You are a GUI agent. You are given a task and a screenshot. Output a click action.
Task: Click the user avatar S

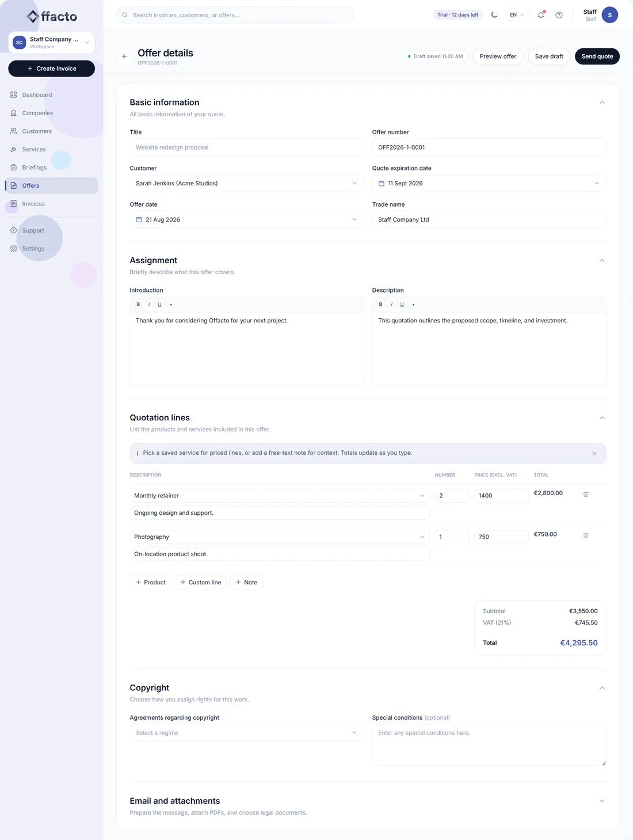[x=610, y=15]
